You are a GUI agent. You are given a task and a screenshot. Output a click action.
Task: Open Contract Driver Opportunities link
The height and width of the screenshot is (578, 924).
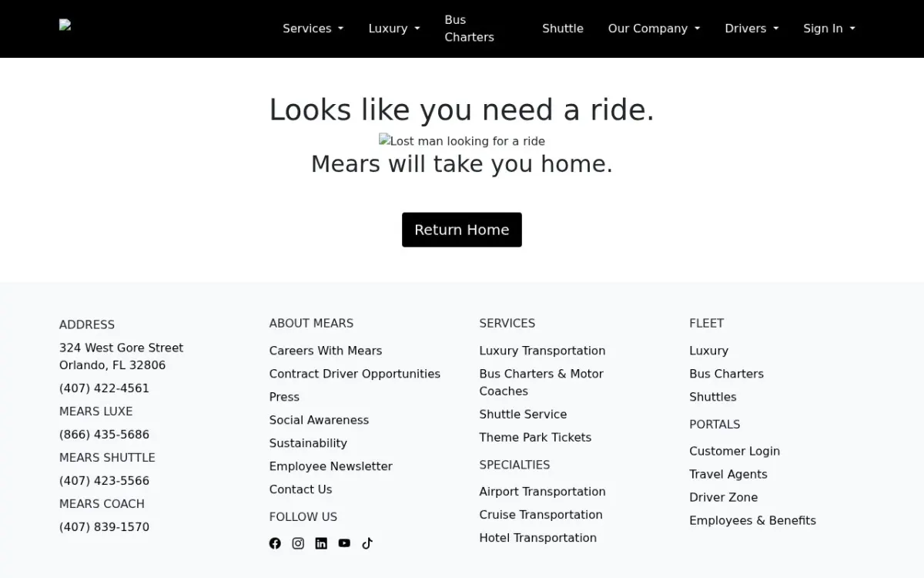tap(355, 374)
